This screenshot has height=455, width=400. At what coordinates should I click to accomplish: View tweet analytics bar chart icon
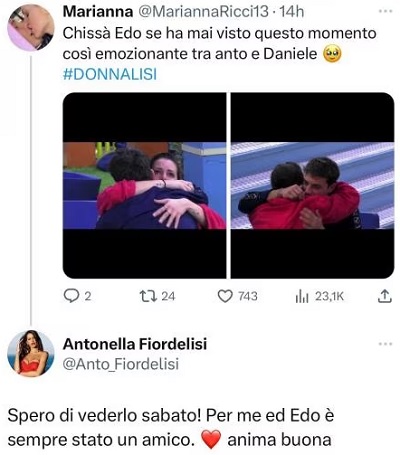pyautogui.click(x=302, y=296)
